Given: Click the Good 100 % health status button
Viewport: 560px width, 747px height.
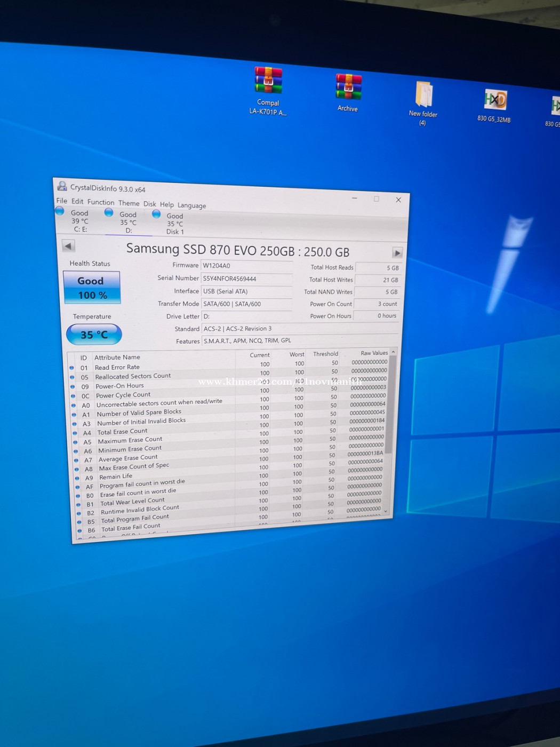Looking at the screenshot, I should [92, 288].
